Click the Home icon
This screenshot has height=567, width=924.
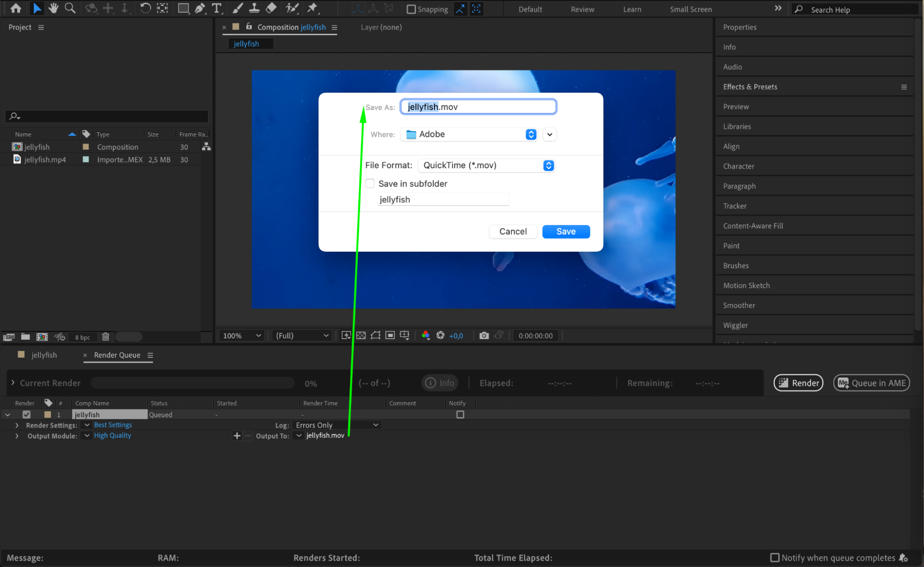coord(16,8)
